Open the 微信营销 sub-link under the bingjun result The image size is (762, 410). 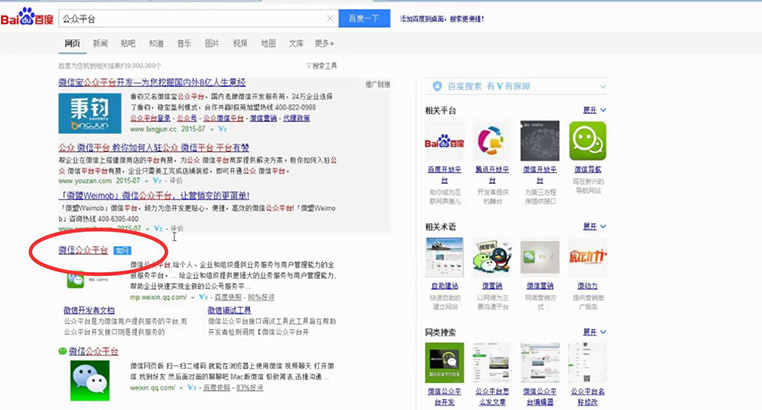tap(263, 119)
